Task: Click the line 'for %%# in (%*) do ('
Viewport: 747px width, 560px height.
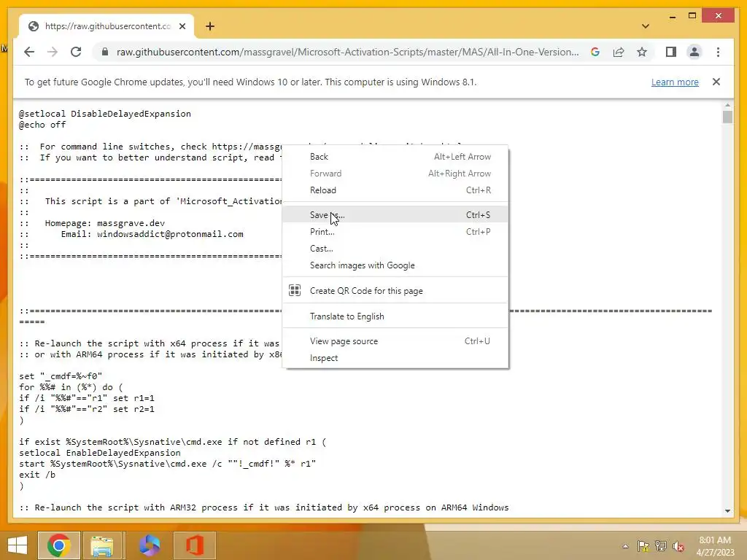Action: coord(71,387)
